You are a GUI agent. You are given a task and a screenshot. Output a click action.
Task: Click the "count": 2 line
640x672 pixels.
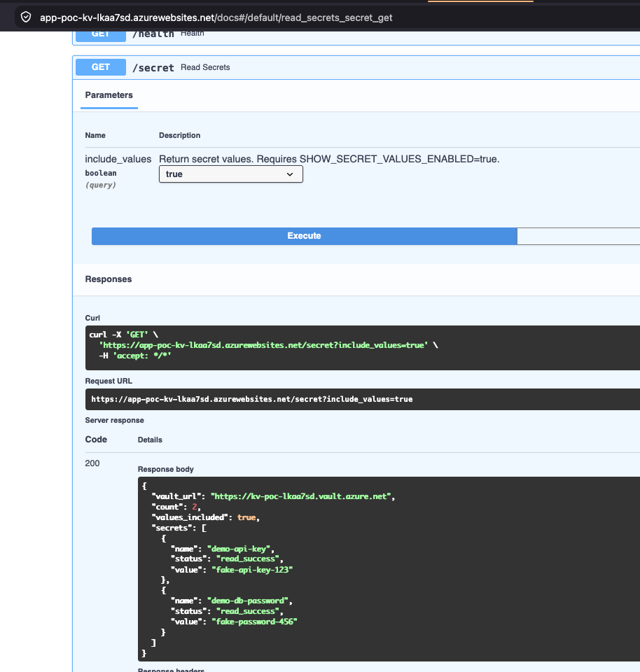[176, 507]
